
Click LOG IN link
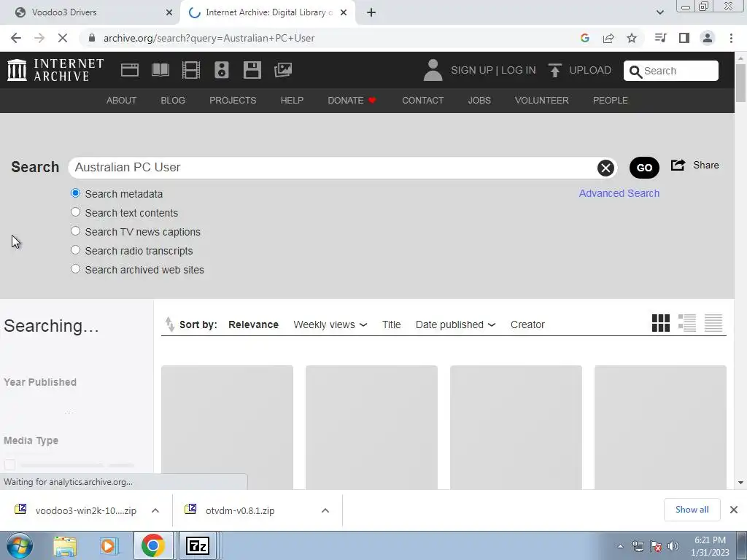tap(519, 70)
